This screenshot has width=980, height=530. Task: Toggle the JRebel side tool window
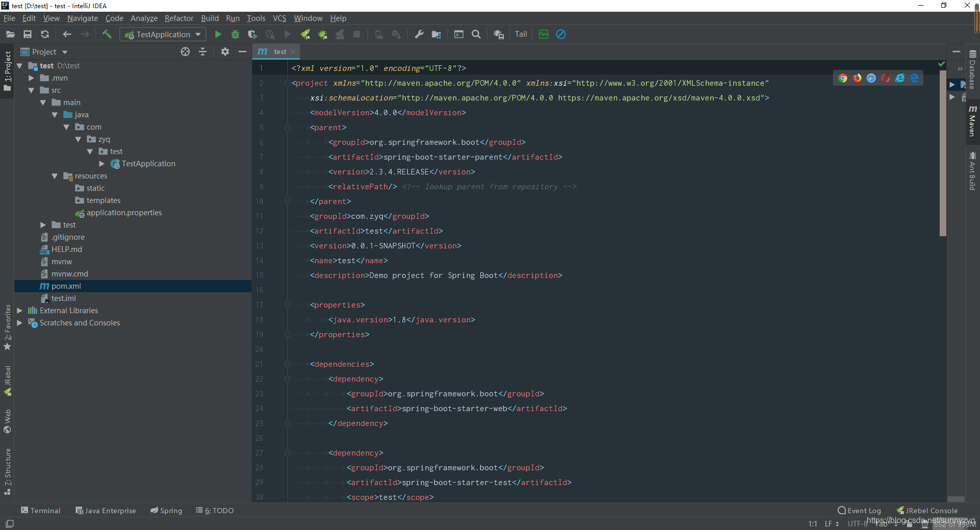coord(7,381)
